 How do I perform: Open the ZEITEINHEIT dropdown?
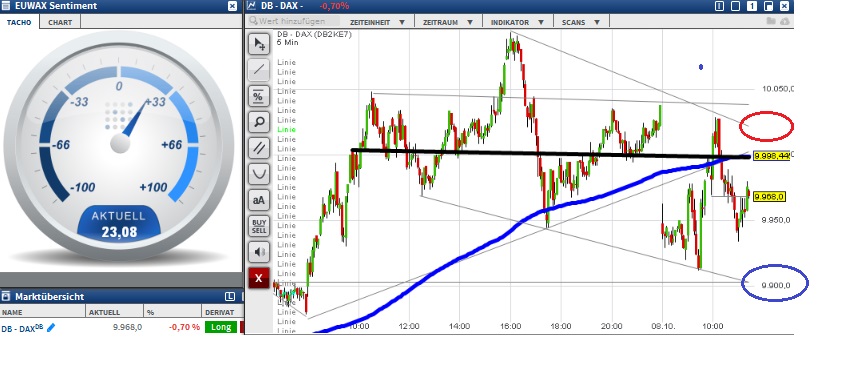point(377,22)
